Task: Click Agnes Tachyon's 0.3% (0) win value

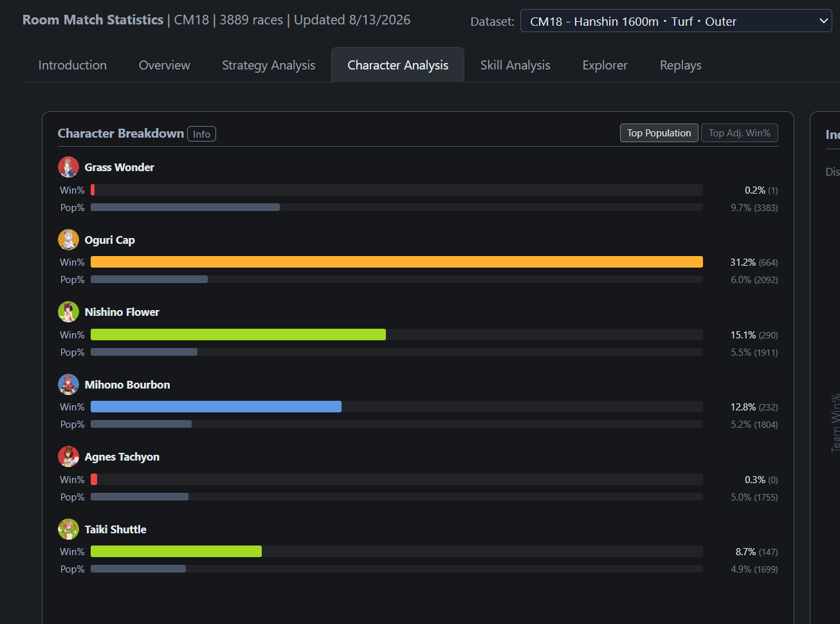Action: point(762,480)
